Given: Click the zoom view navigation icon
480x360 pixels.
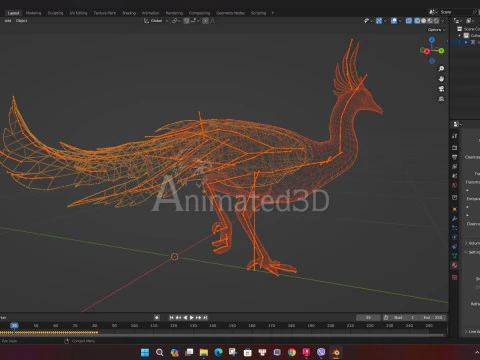Looking at the screenshot, I should click(441, 68).
